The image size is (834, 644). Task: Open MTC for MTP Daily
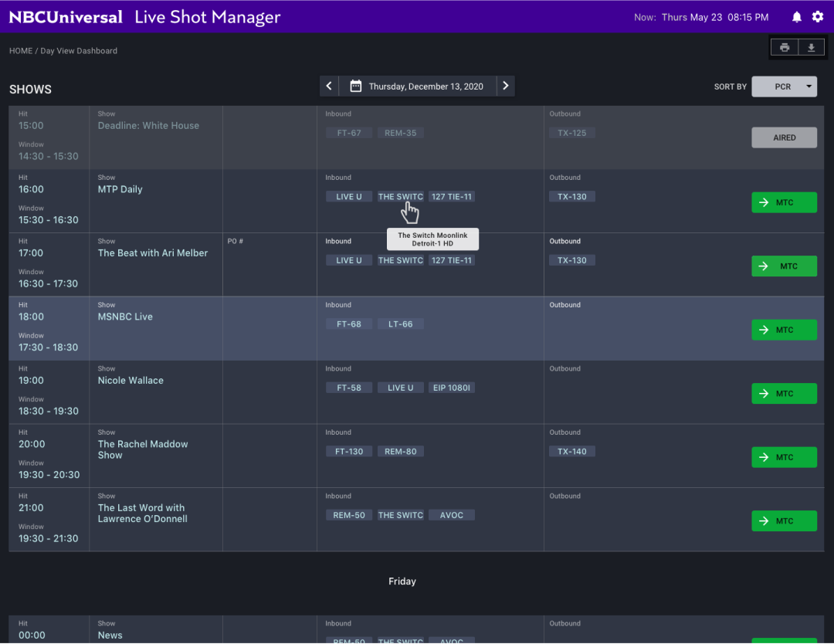tap(784, 202)
